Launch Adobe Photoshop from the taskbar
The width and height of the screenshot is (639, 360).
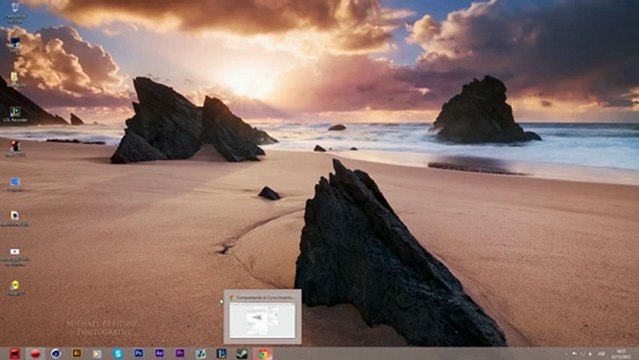pyautogui.click(x=139, y=353)
